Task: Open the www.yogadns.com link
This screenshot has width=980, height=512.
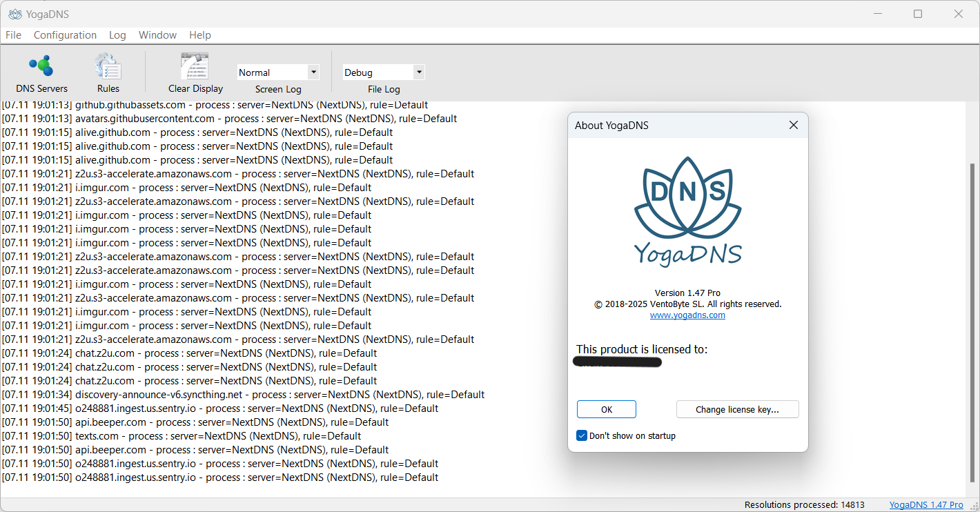Action: pos(687,315)
